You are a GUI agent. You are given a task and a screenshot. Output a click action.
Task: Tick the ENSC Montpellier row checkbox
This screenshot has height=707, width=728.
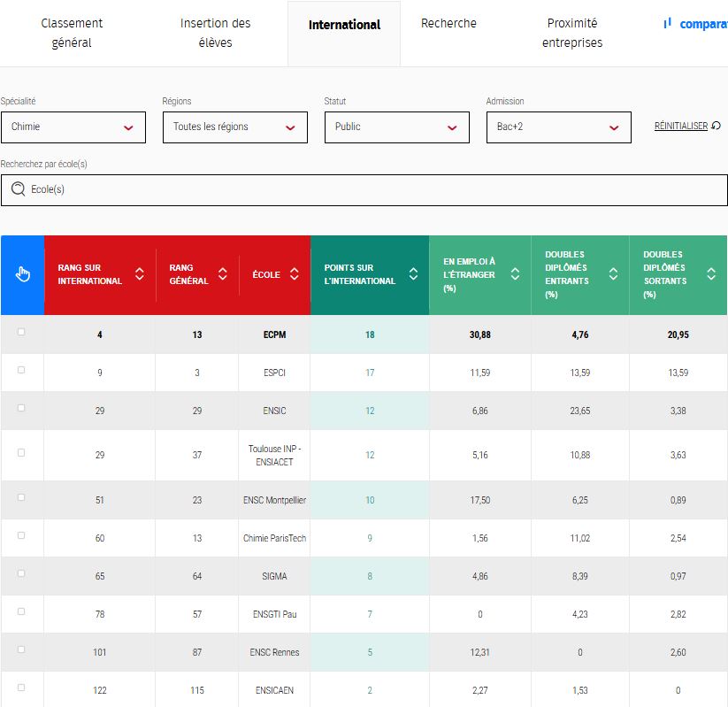(21, 496)
